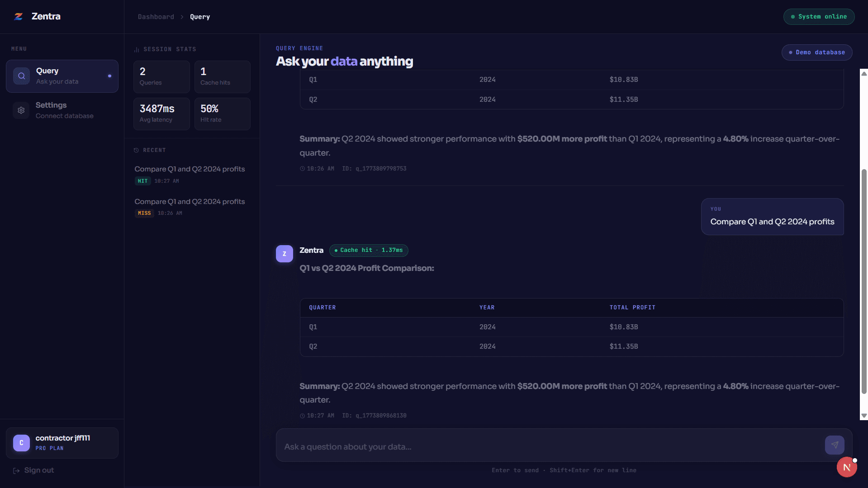The width and height of the screenshot is (868, 488).
Task: Click the Session Stats bar chart icon
Action: 136,49
